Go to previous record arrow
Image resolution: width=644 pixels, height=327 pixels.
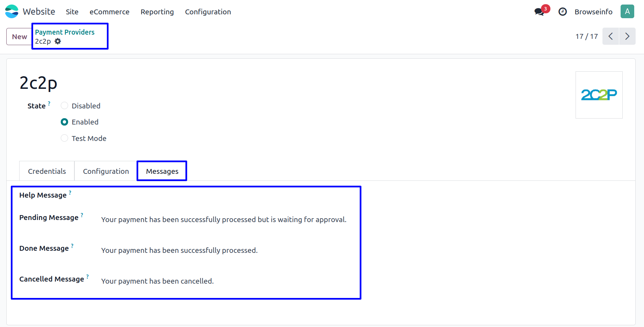[610, 36]
